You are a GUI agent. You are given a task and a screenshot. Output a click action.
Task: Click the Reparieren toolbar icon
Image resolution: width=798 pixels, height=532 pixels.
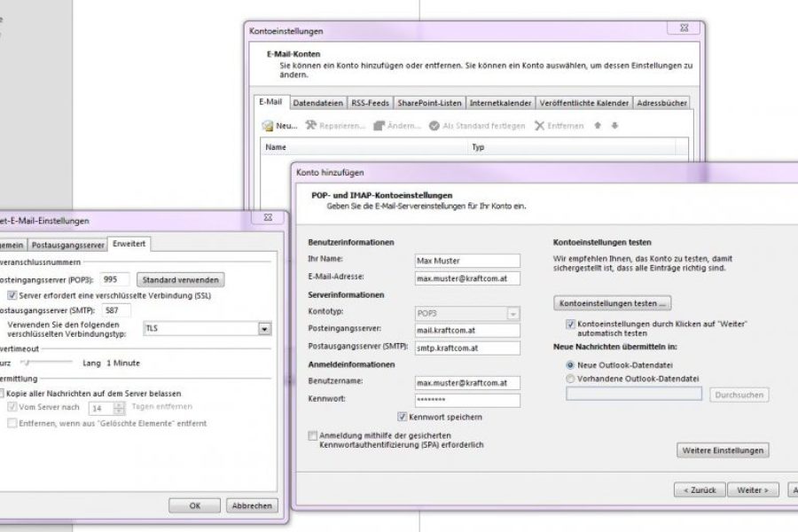[311, 126]
